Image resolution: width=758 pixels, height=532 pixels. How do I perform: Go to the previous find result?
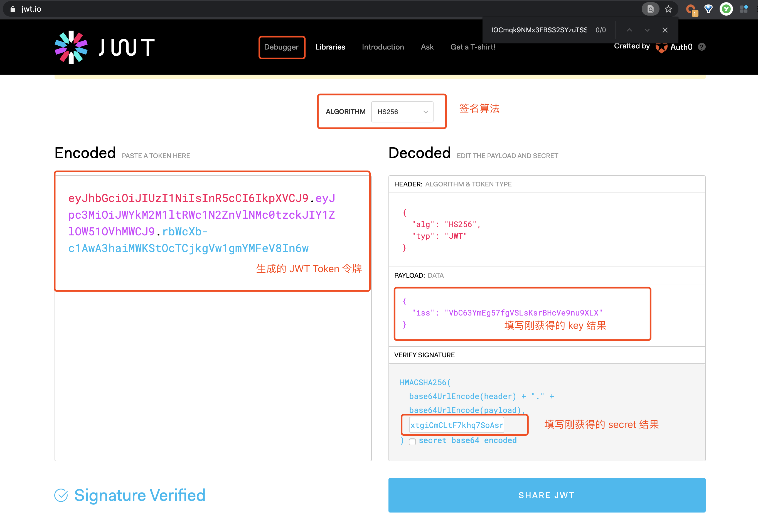629,30
